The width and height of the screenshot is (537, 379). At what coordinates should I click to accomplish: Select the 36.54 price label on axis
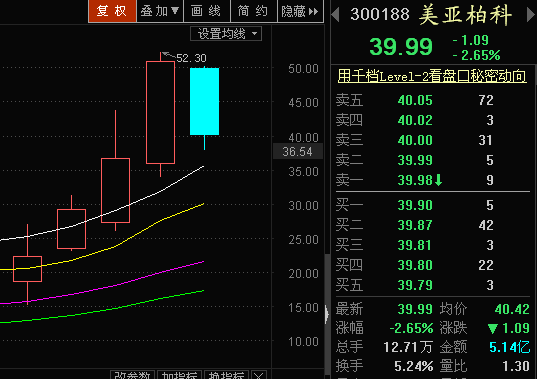point(298,151)
